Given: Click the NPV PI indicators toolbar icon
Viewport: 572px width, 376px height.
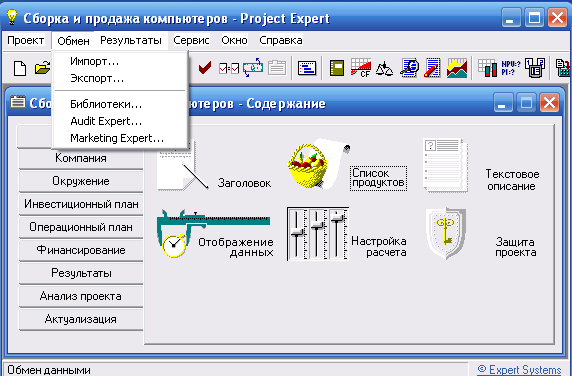Looking at the screenshot, I should pyautogui.click(x=511, y=68).
